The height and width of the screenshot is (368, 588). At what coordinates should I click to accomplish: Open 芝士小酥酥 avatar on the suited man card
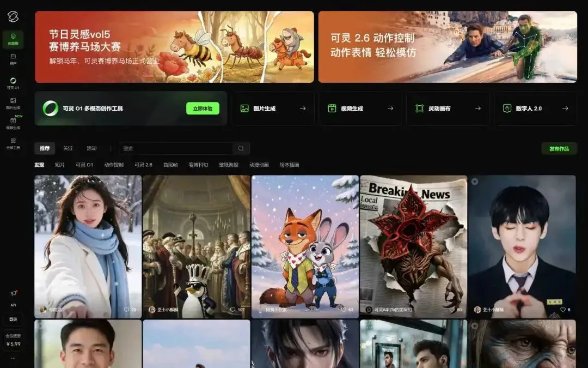pos(477,310)
